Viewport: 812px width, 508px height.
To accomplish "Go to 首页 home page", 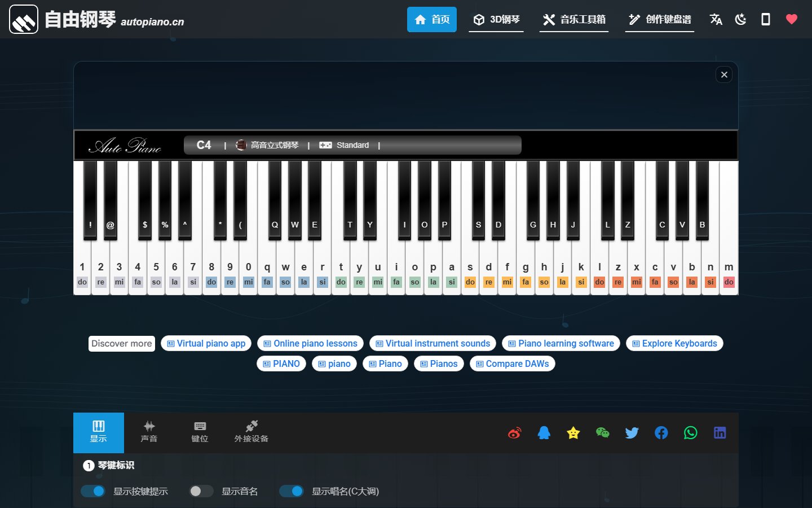I will (432, 19).
